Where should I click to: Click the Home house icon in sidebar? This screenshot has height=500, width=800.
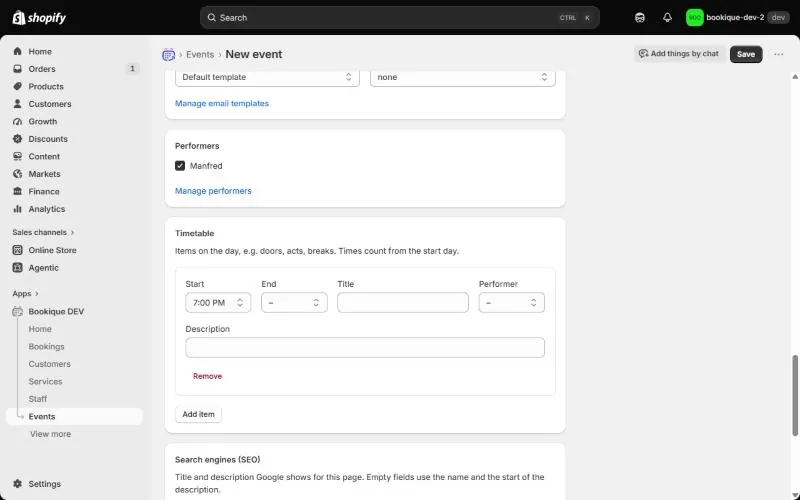coord(18,52)
